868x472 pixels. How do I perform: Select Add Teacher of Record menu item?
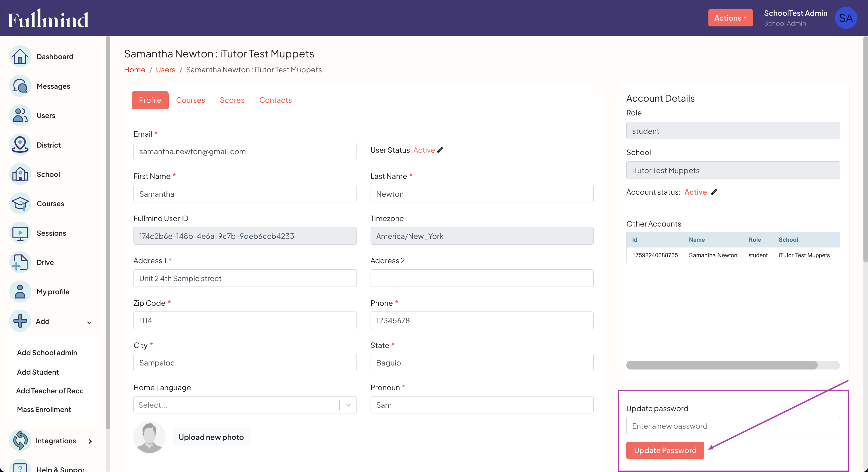coord(50,391)
